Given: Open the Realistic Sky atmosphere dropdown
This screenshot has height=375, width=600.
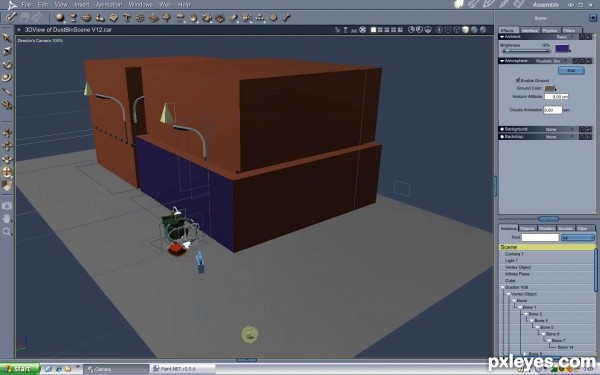Looking at the screenshot, I should pos(551,61).
